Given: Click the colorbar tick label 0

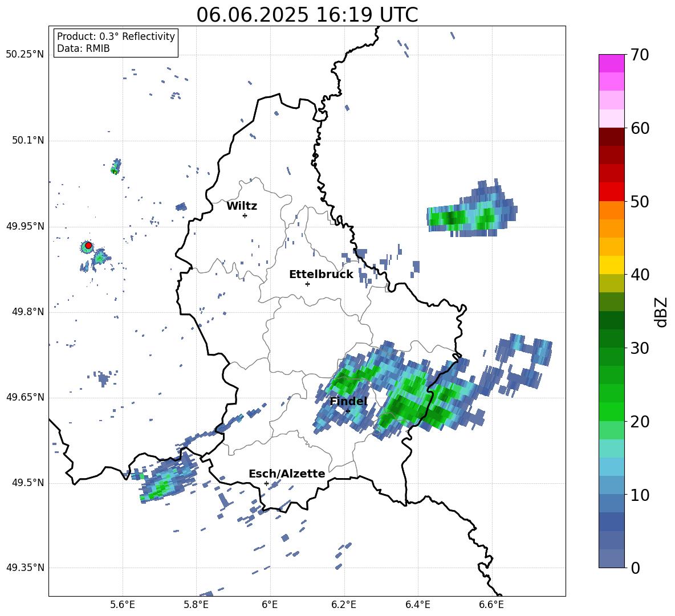Looking at the screenshot, I should [635, 568].
